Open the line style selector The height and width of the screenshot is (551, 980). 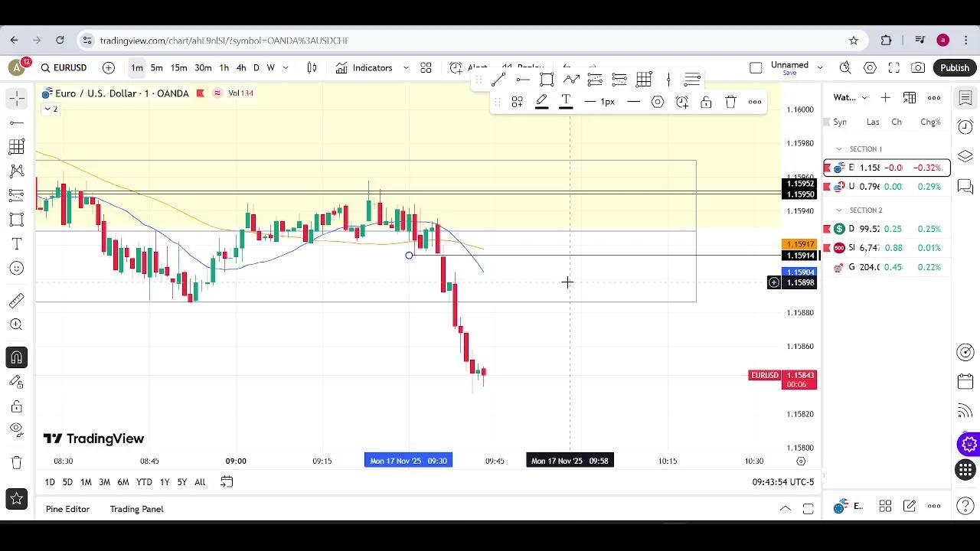[633, 102]
